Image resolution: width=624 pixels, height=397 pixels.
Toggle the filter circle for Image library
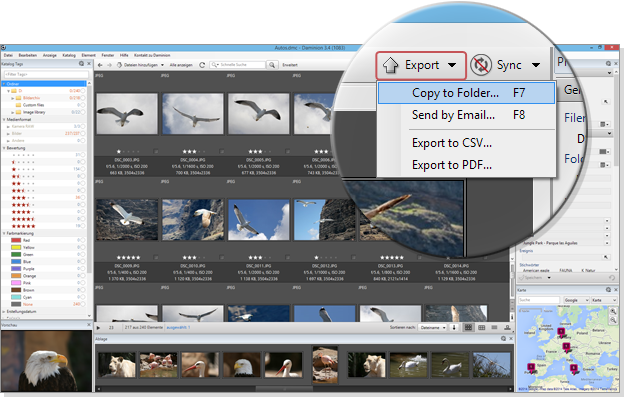coord(83,112)
